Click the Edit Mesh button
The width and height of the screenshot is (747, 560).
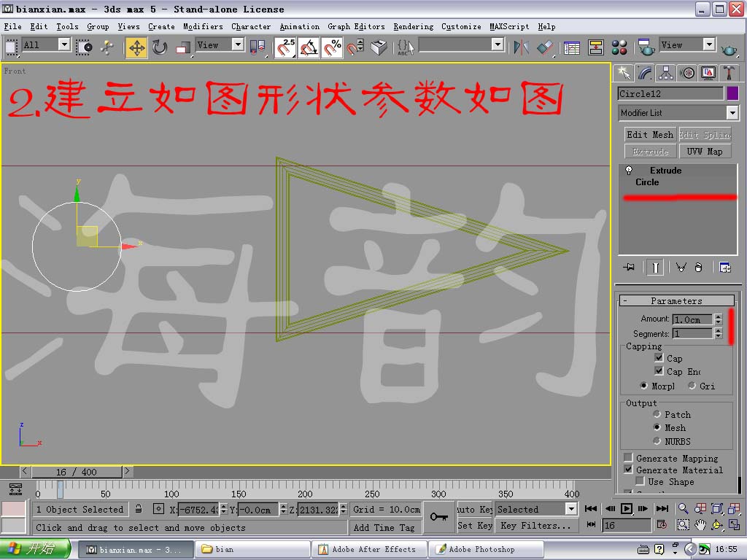pyautogui.click(x=649, y=134)
